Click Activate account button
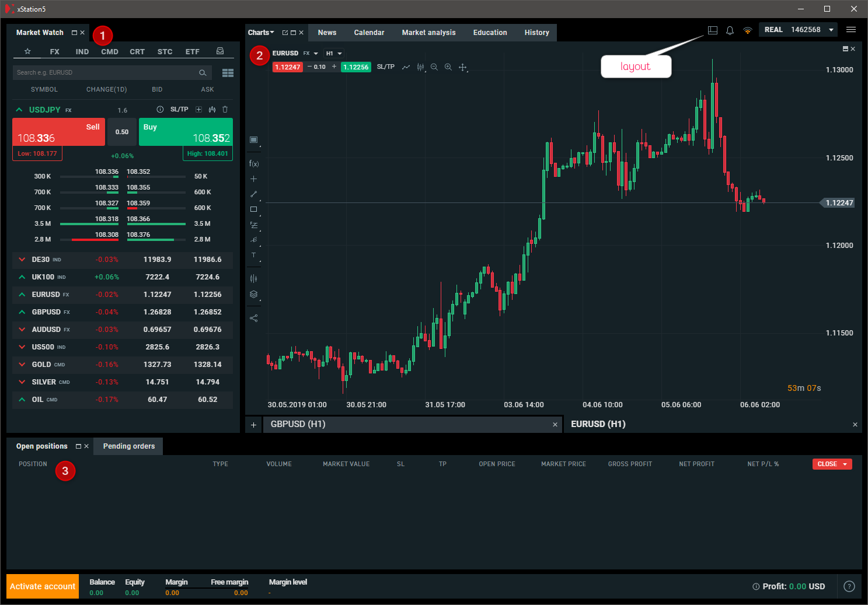 tap(43, 586)
